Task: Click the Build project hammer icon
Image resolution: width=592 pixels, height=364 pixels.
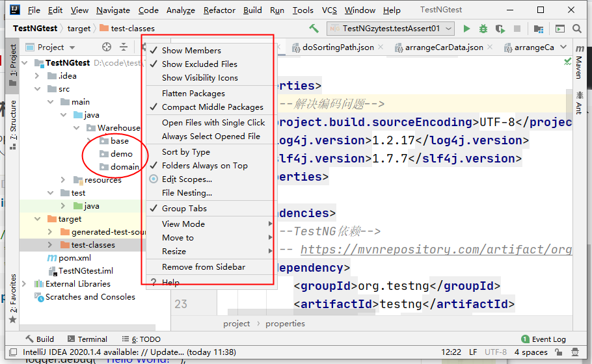Action: click(x=314, y=29)
